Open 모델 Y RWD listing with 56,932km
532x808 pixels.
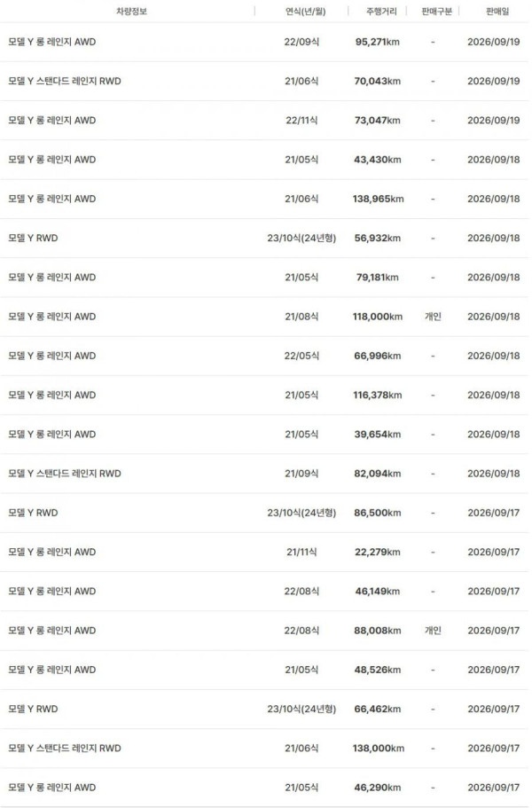(264, 238)
